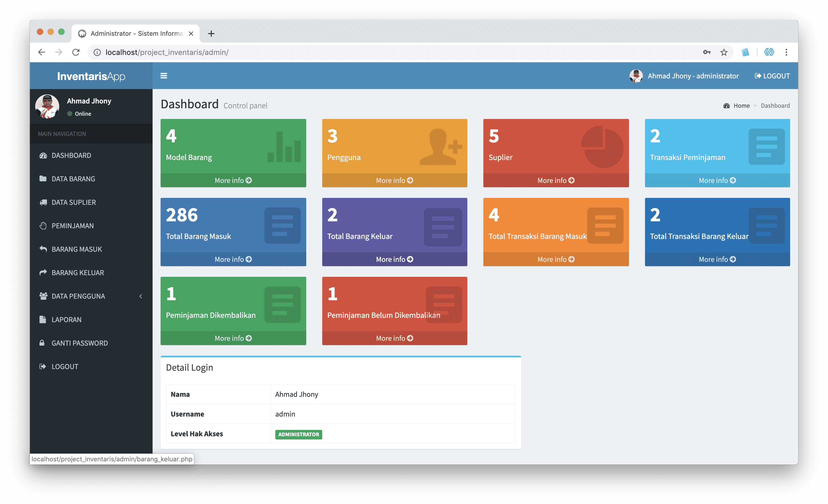
Task: Select the Dashboard sidebar menu item
Action: click(71, 155)
